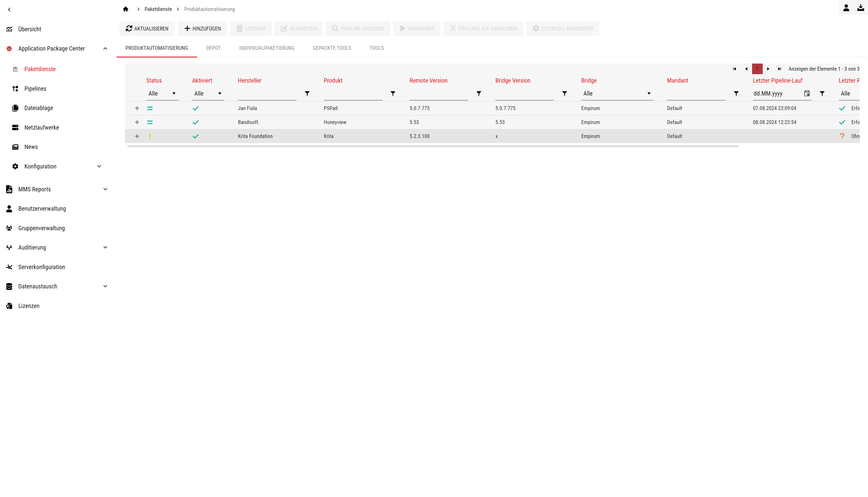This screenshot has width=868, height=497.
Task: Click the table horizontal scrollbar
Action: [x=433, y=146]
